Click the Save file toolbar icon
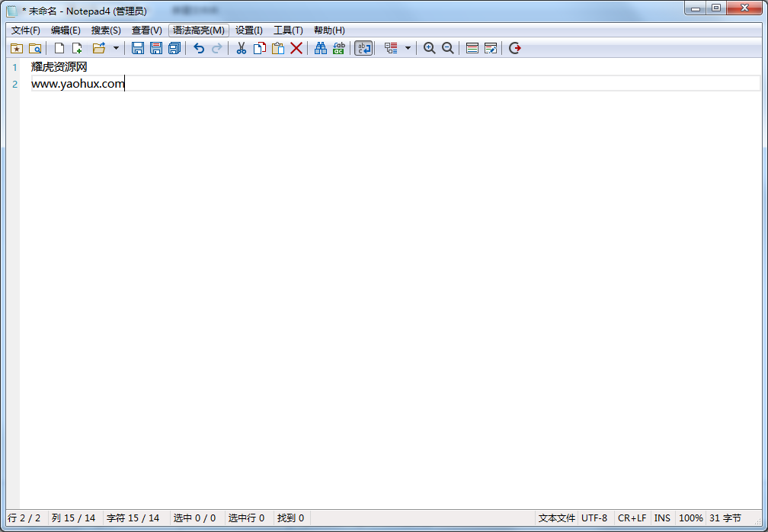 click(x=138, y=48)
